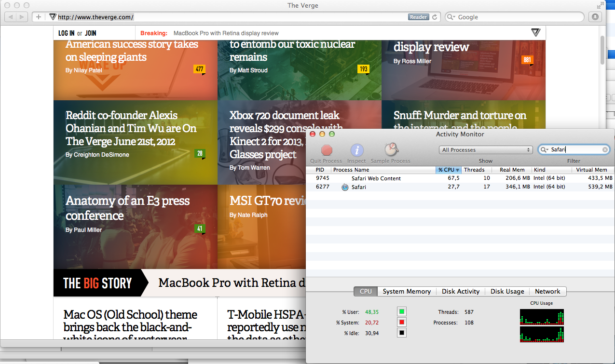Click the green % User color swatch
This screenshot has width=615, height=364.
402,311
